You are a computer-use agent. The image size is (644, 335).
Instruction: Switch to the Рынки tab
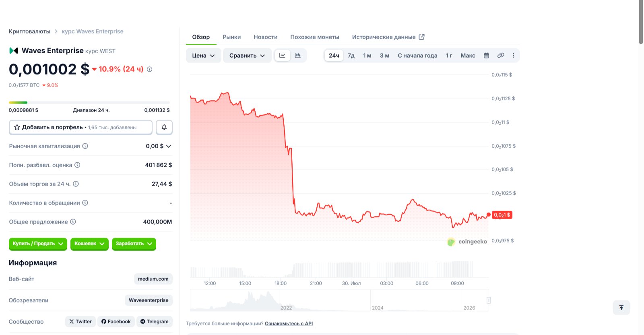[232, 37]
